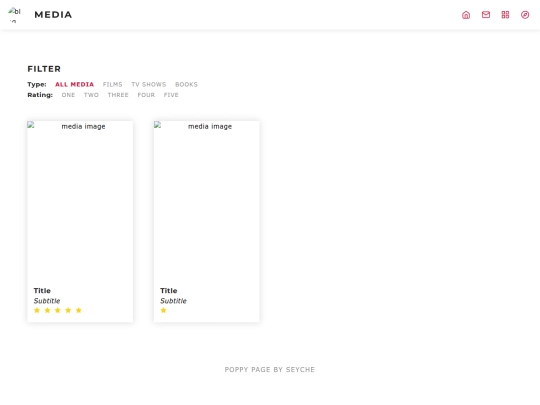The height and width of the screenshot is (405, 540).
Task: Open the home icon in header
Action: [466, 15]
